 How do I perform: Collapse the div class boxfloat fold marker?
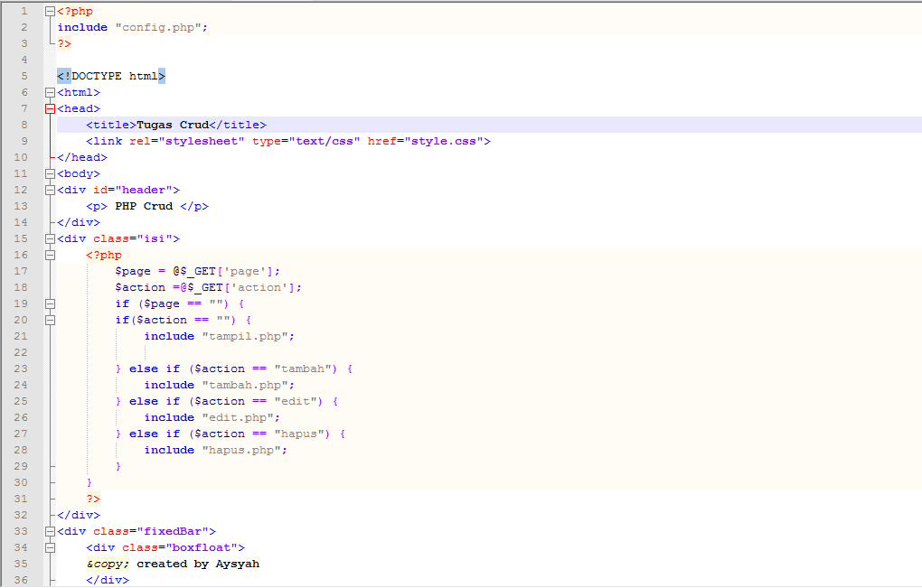(x=50, y=547)
